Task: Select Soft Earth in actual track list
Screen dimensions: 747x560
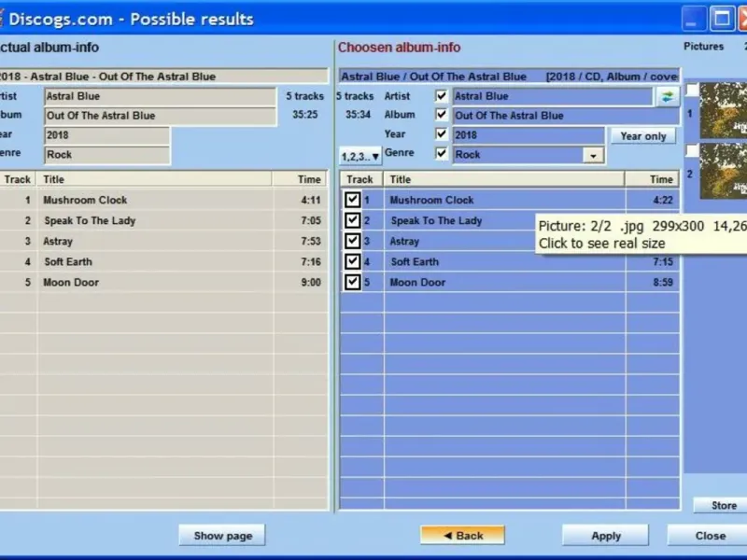Action: pos(68,262)
